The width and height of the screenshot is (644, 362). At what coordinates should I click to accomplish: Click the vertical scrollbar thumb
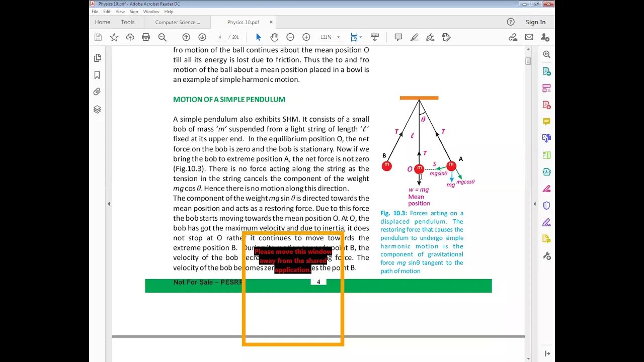528,61
